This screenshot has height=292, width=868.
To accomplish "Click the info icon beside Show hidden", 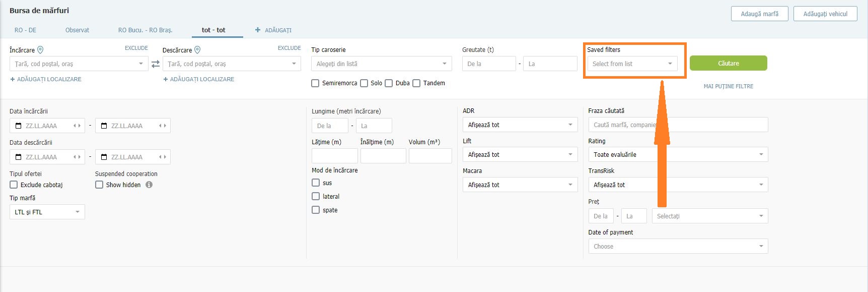I will (149, 185).
